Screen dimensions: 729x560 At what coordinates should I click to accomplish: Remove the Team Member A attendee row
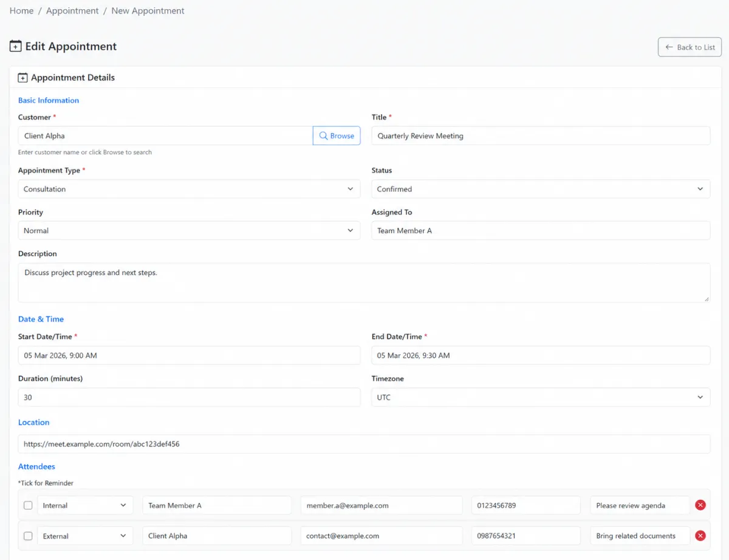click(700, 505)
